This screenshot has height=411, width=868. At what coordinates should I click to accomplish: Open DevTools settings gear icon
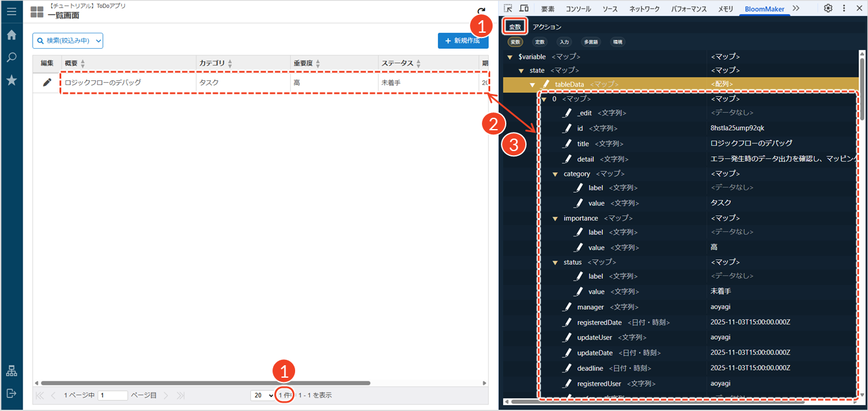click(x=828, y=8)
